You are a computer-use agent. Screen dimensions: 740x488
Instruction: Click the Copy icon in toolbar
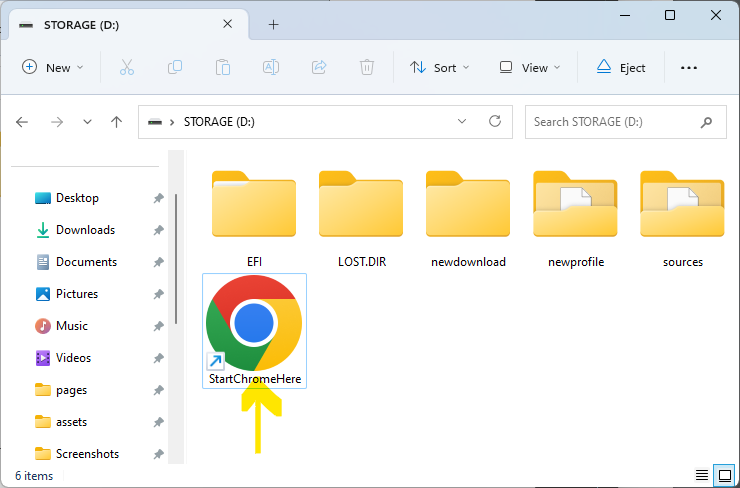tap(175, 67)
